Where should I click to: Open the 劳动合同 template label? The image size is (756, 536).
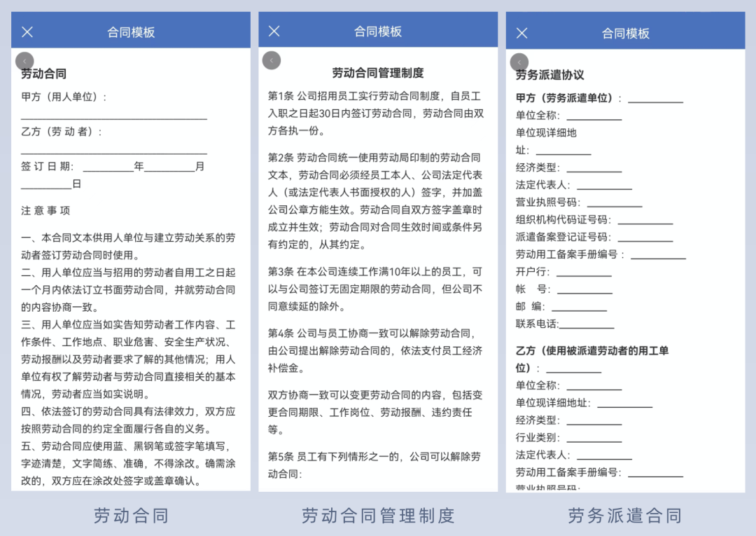pos(130,516)
